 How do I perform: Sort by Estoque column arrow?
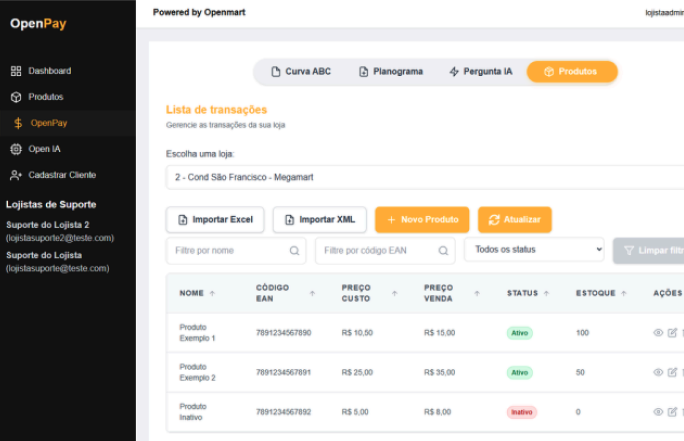pyautogui.click(x=625, y=294)
